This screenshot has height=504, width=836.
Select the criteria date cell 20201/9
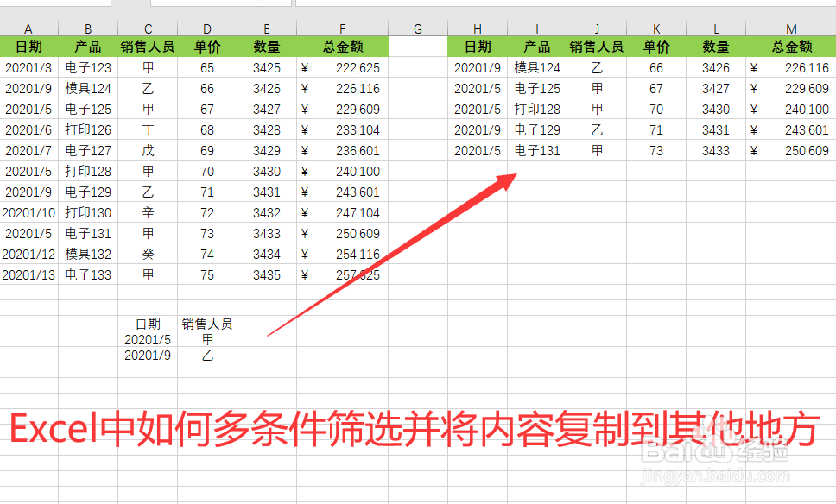point(147,356)
